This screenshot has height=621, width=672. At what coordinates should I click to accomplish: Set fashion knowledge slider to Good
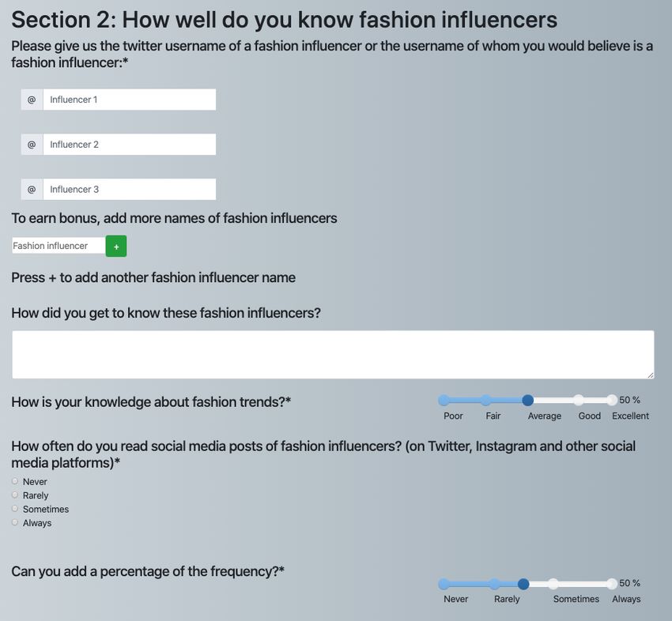[579, 400]
